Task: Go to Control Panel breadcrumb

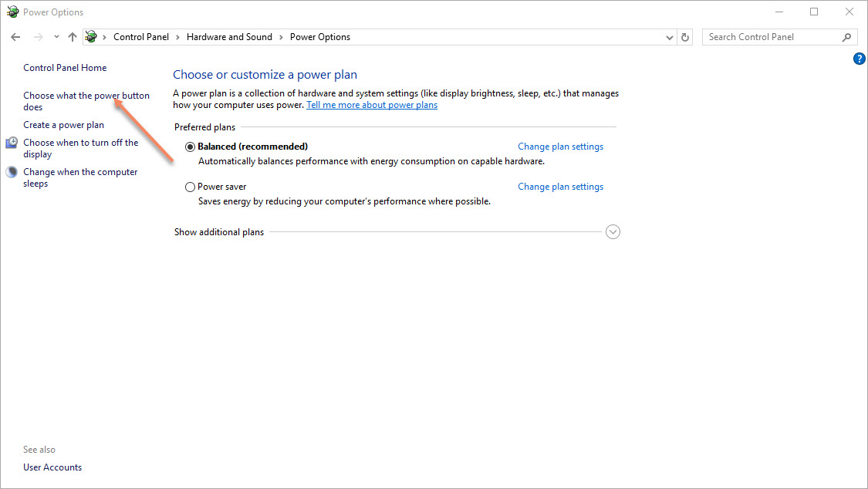Action: click(x=141, y=37)
